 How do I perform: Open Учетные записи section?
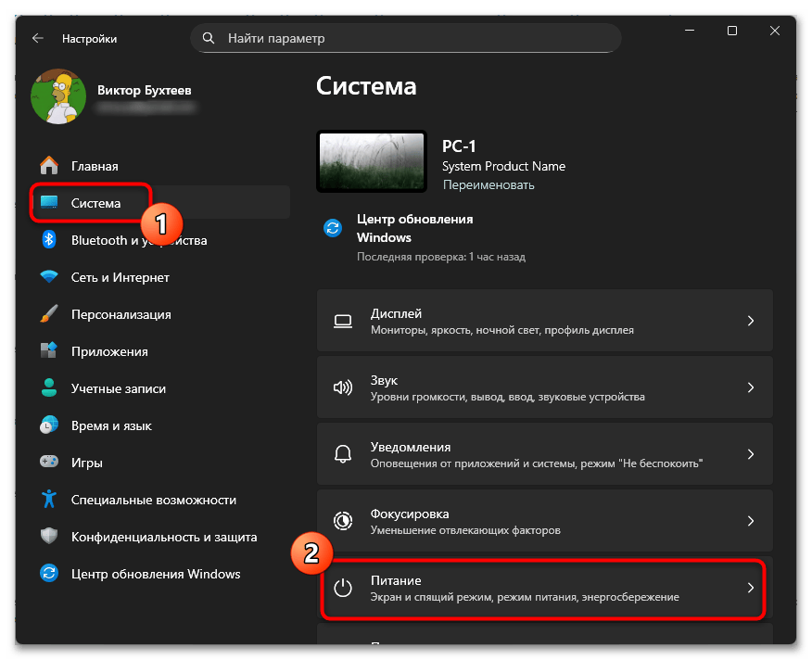tap(160, 388)
